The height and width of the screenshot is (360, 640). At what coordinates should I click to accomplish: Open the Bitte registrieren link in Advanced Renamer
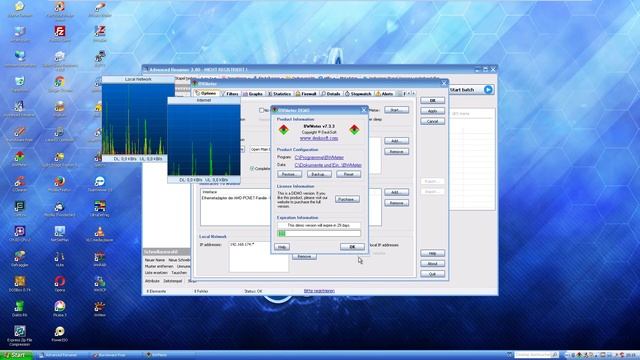(x=319, y=291)
